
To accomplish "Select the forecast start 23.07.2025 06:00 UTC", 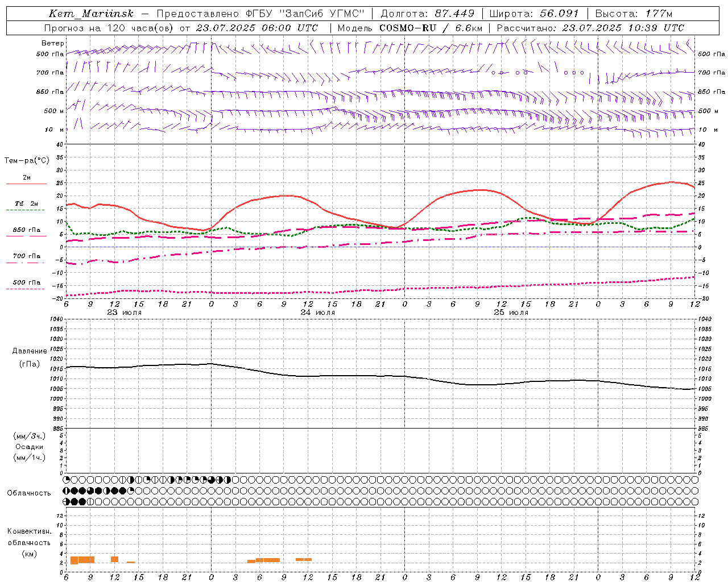I will (257, 28).
